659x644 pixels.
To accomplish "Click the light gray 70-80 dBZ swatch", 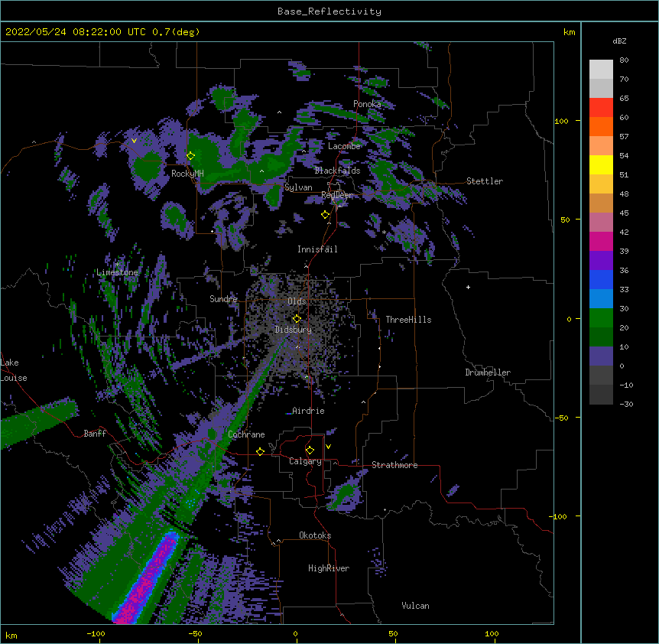I will pyautogui.click(x=601, y=70).
